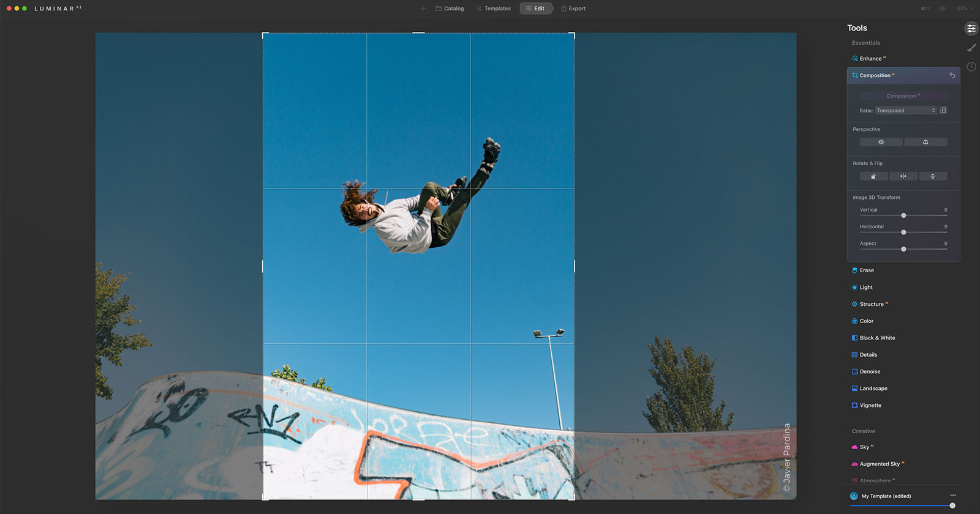
Task: Click the horizontal perspective alignment icon
Action: (x=881, y=142)
